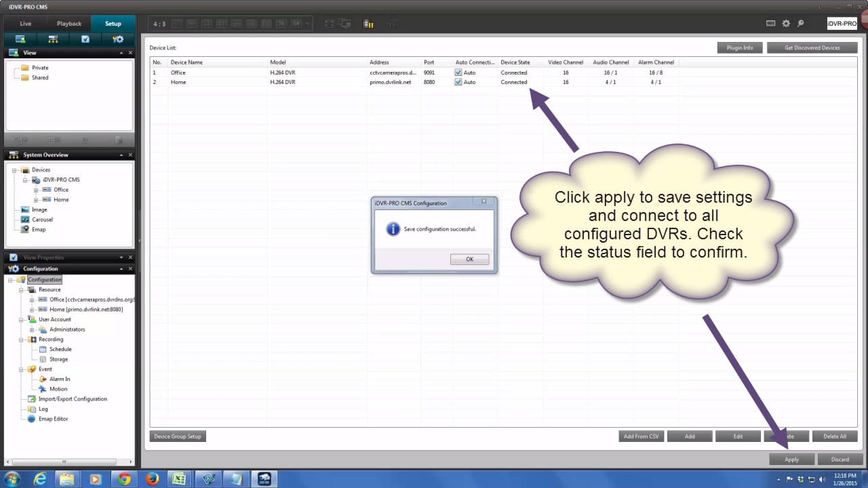Click Delete All button
The image size is (868, 488).
835,436
